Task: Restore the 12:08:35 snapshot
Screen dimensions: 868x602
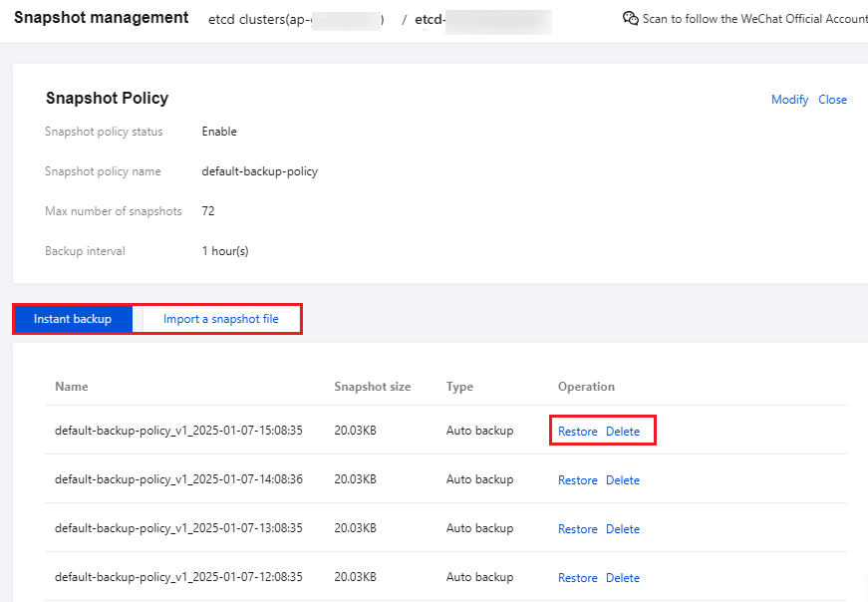Action: pyautogui.click(x=577, y=578)
